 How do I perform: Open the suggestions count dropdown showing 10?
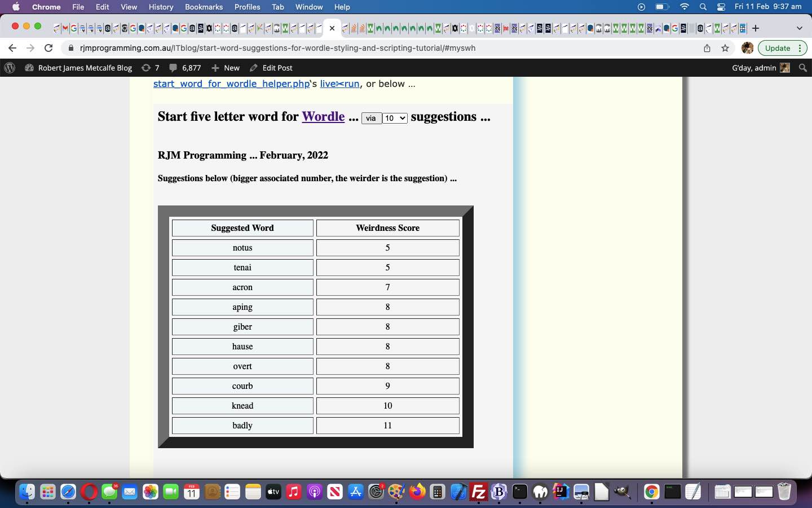[395, 118]
